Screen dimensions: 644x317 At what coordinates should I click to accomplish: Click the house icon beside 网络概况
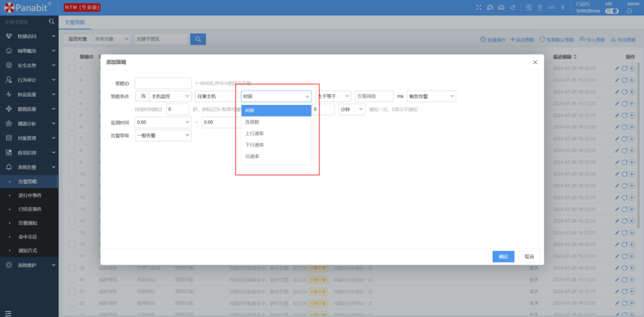coord(8,51)
